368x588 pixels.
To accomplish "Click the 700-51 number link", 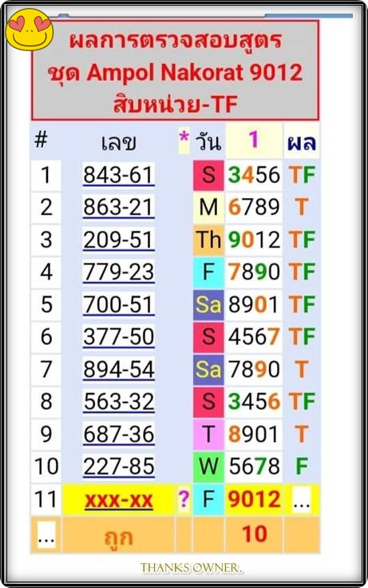I will [x=118, y=304].
